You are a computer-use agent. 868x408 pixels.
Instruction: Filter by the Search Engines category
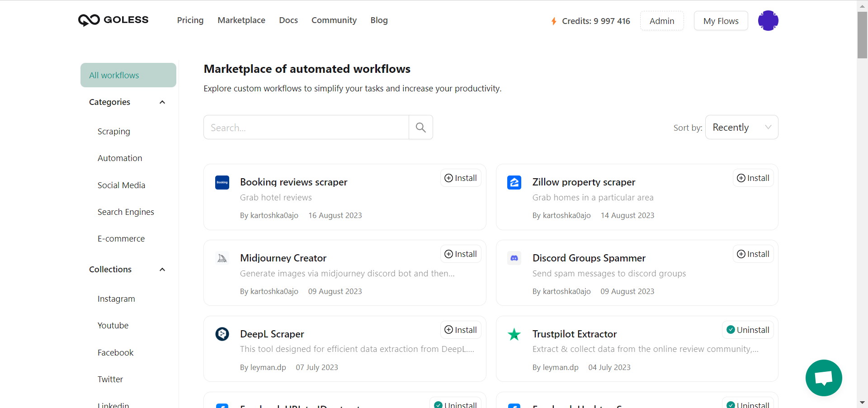point(126,212)
